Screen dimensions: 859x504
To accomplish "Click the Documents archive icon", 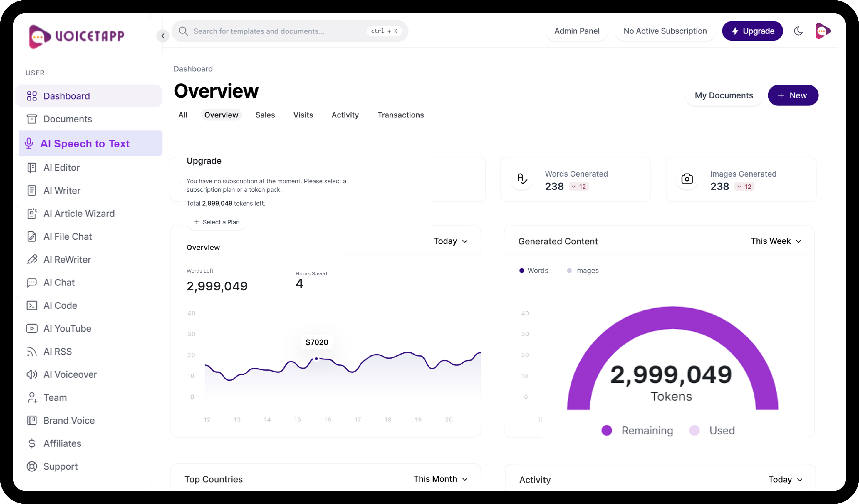I will coord(32,119).
